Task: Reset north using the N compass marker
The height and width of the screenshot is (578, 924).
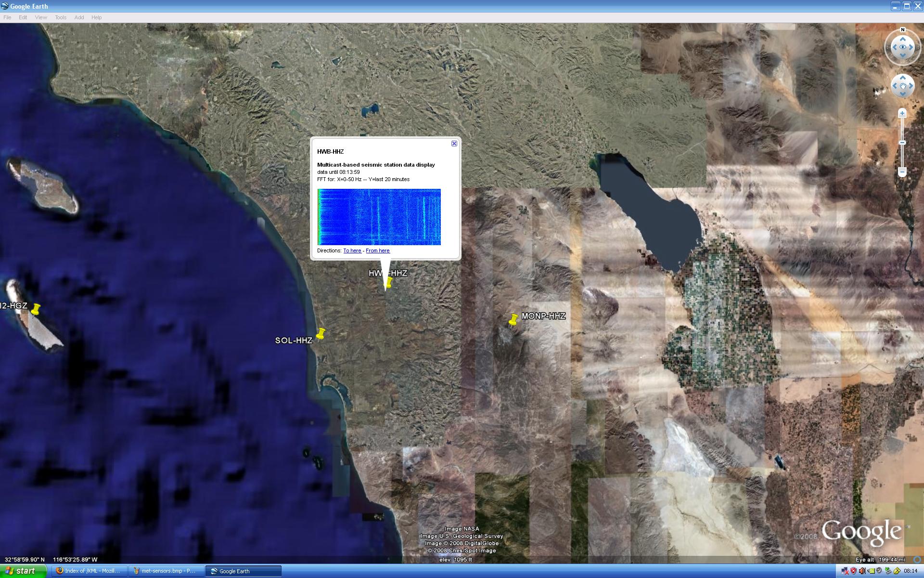Action: (x=903, y=29)
